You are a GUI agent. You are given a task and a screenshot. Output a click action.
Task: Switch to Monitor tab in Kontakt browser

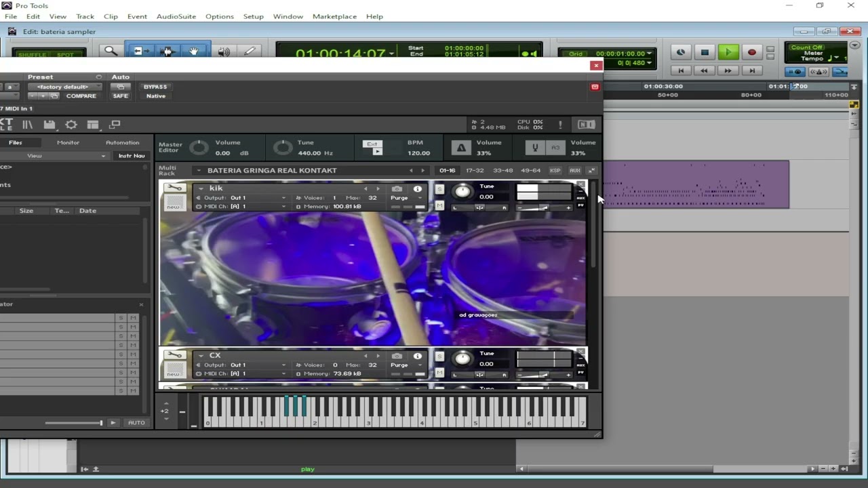tap(68, 143)
